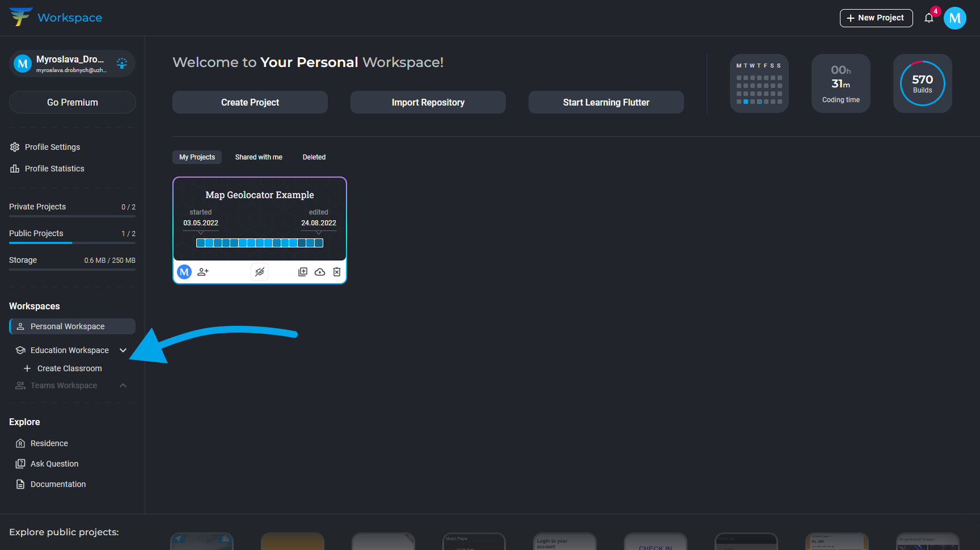Click the blue icon beside the sidebar username
This screenshot has width=980, height=550.
pos(122,63)
